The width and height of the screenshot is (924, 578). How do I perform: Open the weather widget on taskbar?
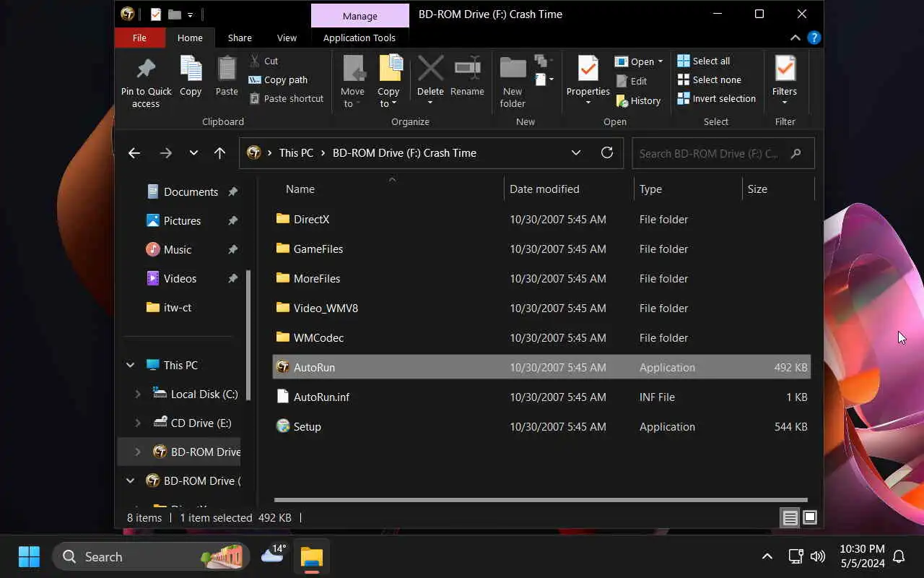pyautogui.click(x=272, y=555)
